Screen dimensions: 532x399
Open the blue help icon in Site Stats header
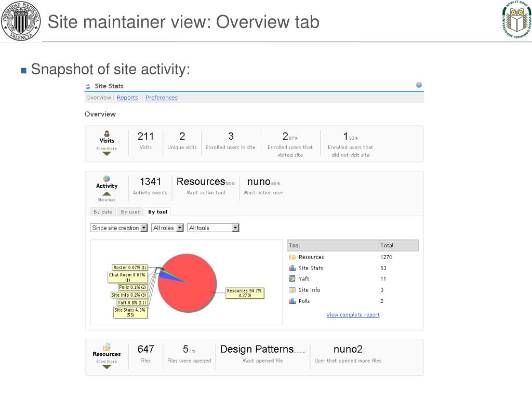click(419, 85)
